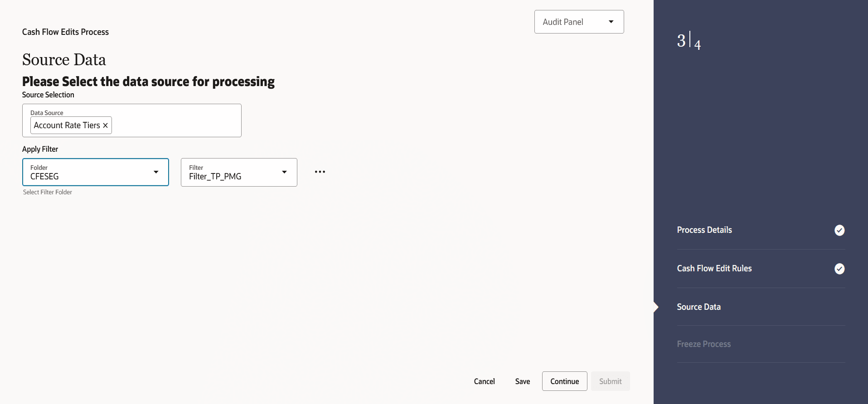The height and width of the screenshot is (404, 868).
Task: Remove Account Rate Tiers with the X icon
Action: pos(105,125)
